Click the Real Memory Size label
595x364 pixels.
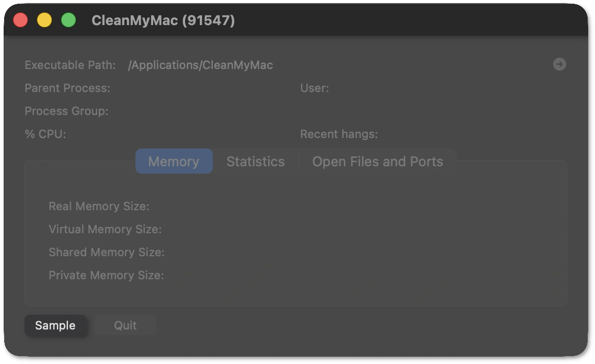click(99, 206)
